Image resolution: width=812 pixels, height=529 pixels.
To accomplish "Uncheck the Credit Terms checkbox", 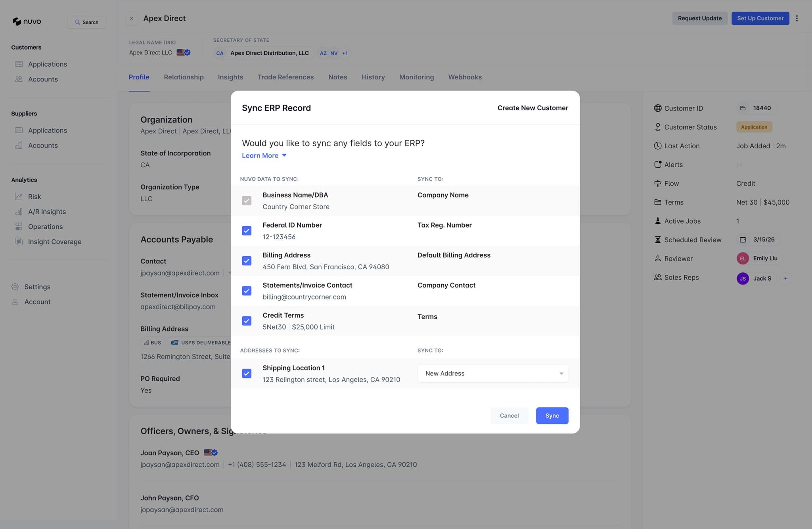I will 247,321.
